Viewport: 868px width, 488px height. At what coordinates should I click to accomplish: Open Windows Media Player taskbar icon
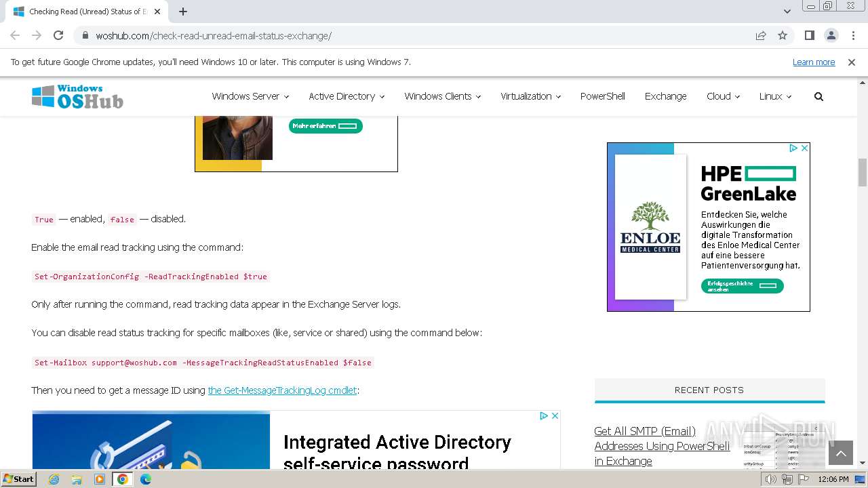point(100,479)
